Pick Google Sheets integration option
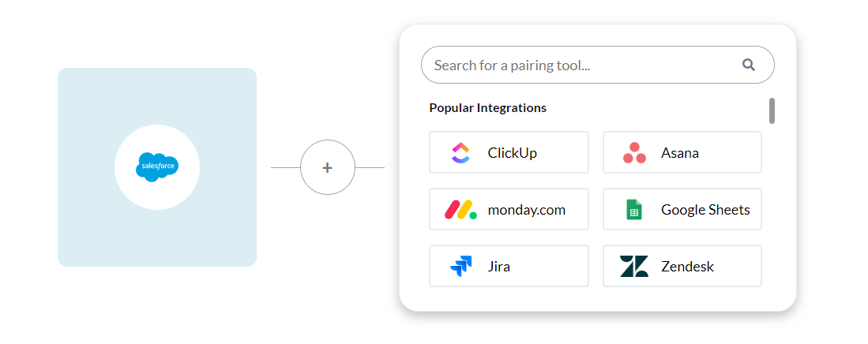Screen dimensions: 868x344 tap(682, 209)
